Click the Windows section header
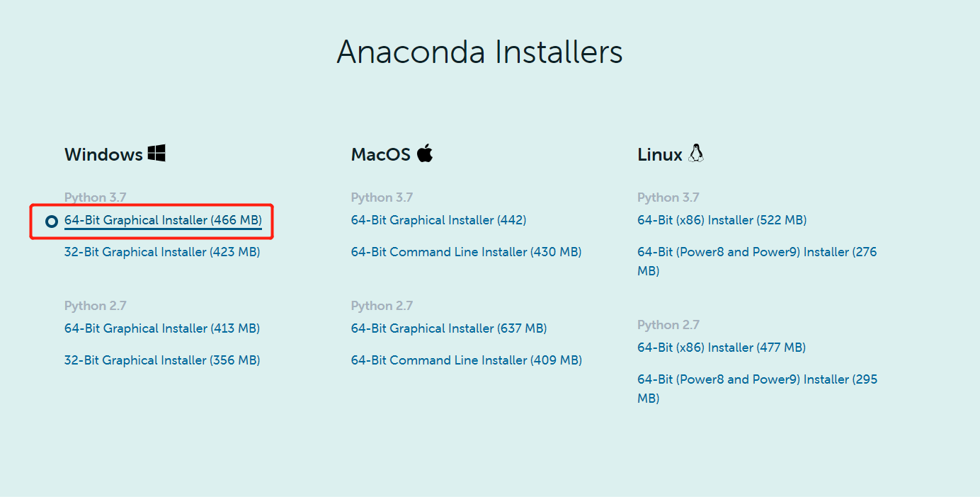Screen dimensions: 980x499 point(105,154)
